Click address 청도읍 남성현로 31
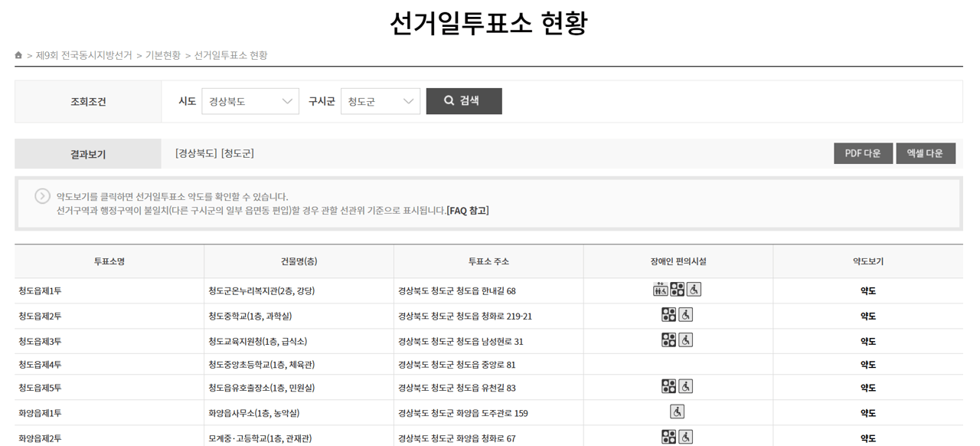The width and height of the screenshot is (980, 446). point(461,342)
